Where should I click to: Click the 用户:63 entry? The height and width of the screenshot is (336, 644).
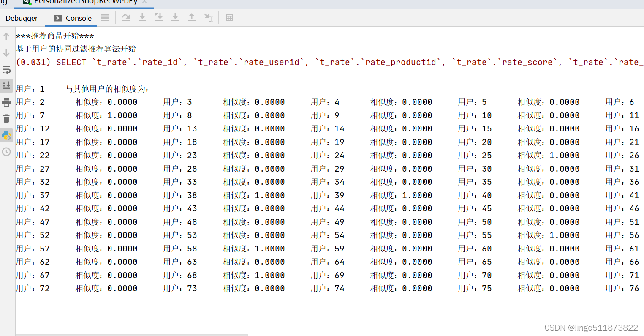tap(180, 262)
